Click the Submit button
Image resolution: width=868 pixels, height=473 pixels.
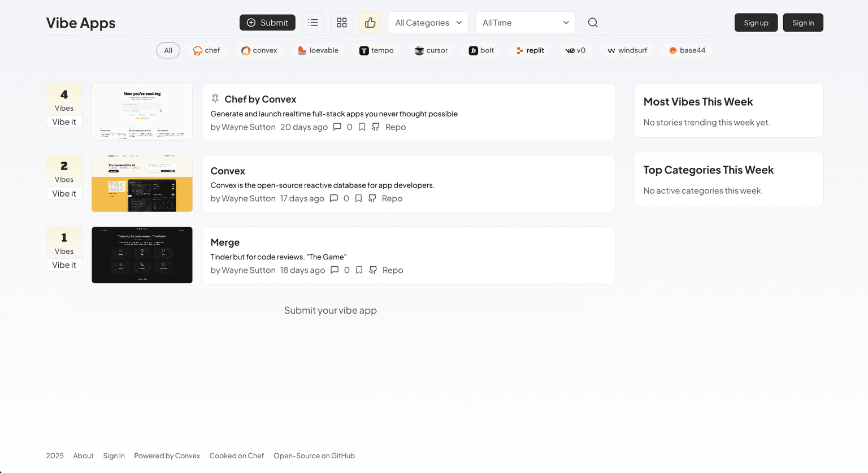click(x=267, y=23)
